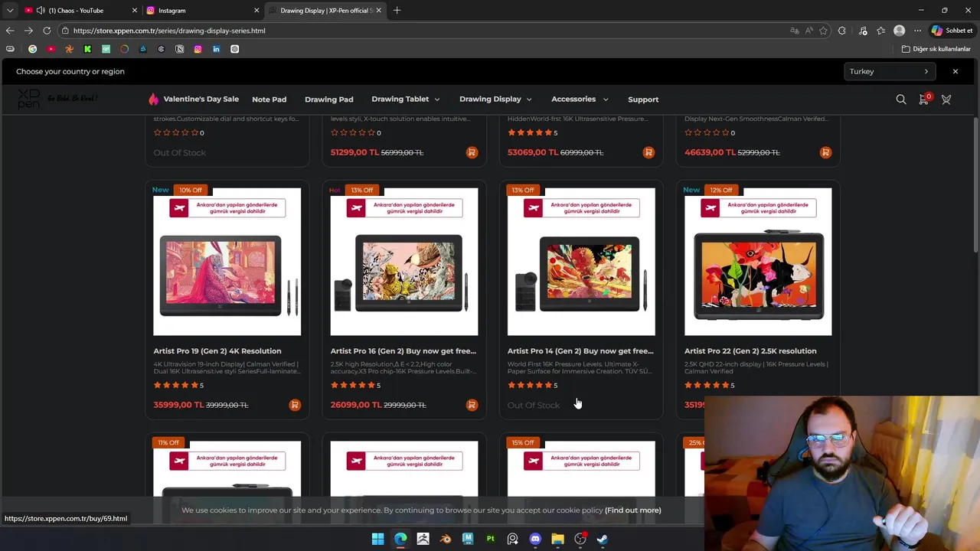Reload the page with refresh icon

[x=47, y=31]
